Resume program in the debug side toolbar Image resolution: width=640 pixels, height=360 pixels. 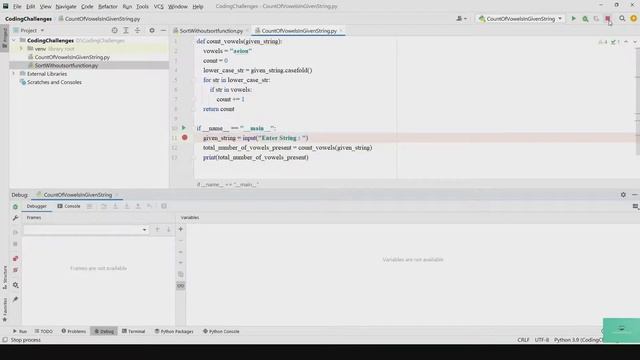point(16,232)
